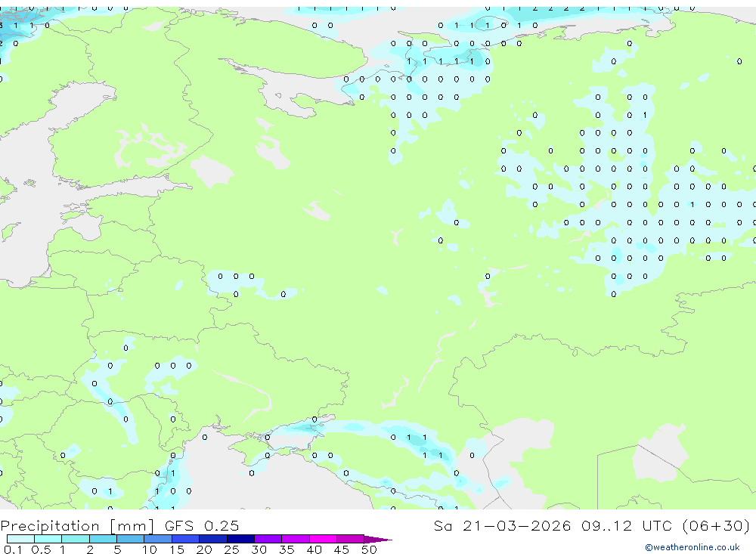Screen dimensions: 756x554
Task: Click the 25–30 mm navy legend swatch
Action: [240, 539]
